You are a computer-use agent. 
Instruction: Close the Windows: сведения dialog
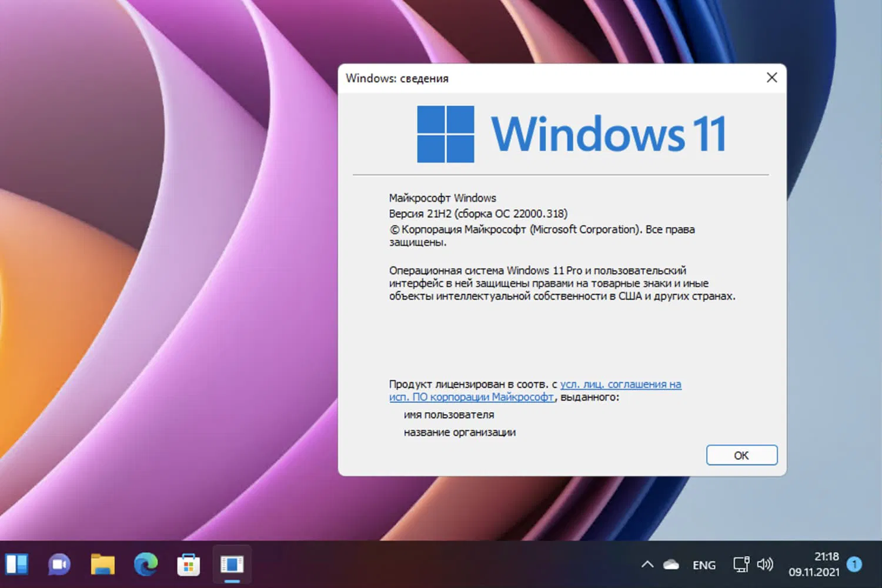[771, 78]
